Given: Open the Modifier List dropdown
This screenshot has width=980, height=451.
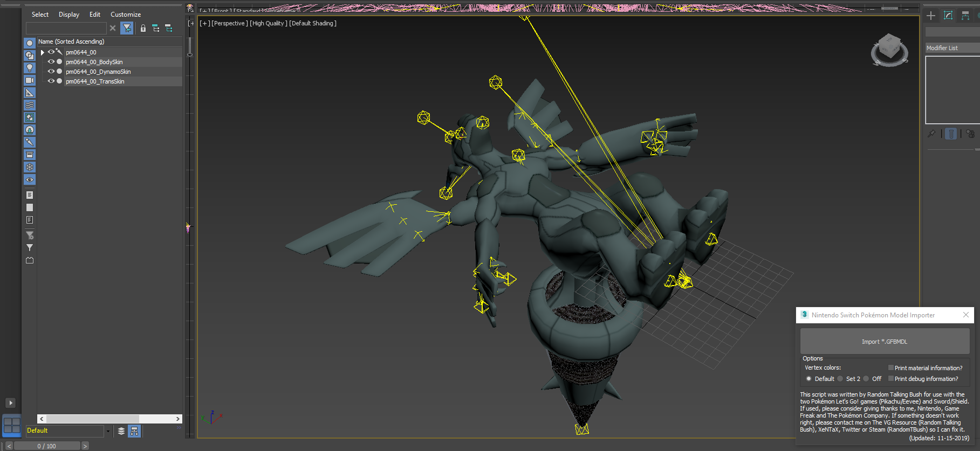Looking at the screenshot, I should (x=952, y=48).
